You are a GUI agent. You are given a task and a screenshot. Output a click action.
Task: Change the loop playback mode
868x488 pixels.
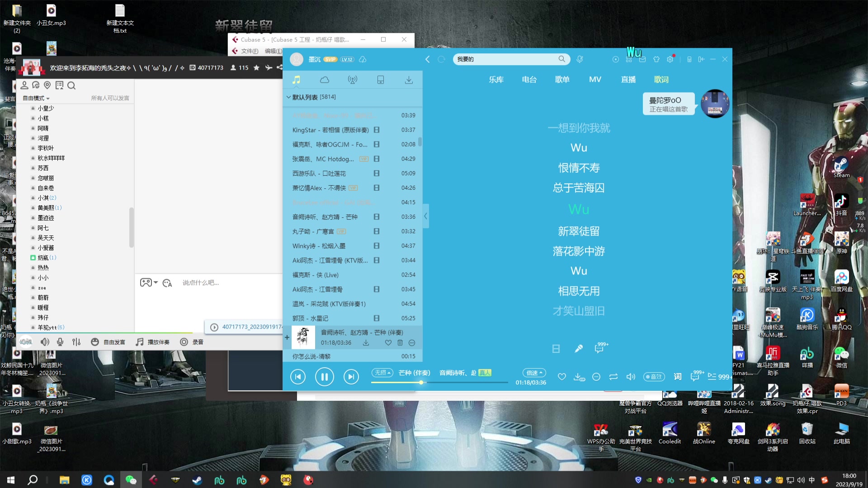point(613,376)
